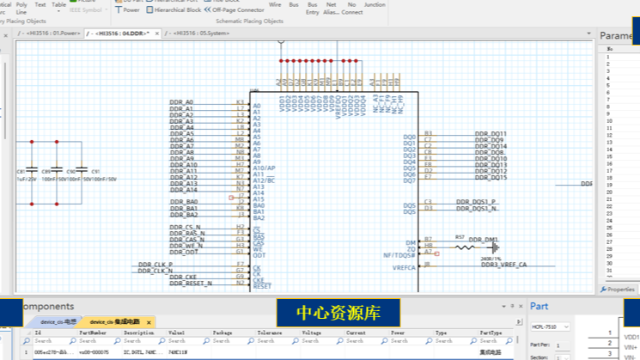Open the schematic tab list dropdown arrow
Screen dimensions: 640x360
[589, 33]
